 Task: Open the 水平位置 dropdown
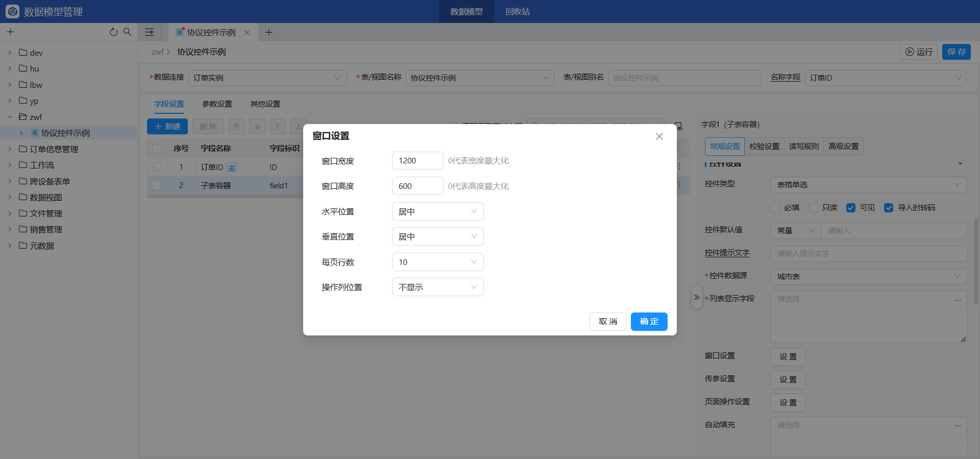(437, 211)
